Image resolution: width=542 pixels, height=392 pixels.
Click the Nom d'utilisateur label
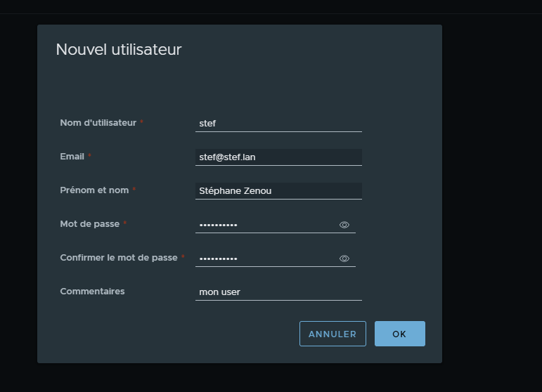98,123
